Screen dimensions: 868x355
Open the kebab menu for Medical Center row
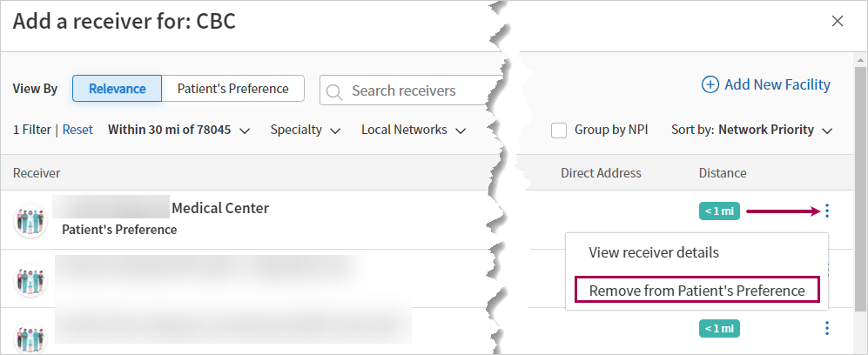tap(827, 211)
